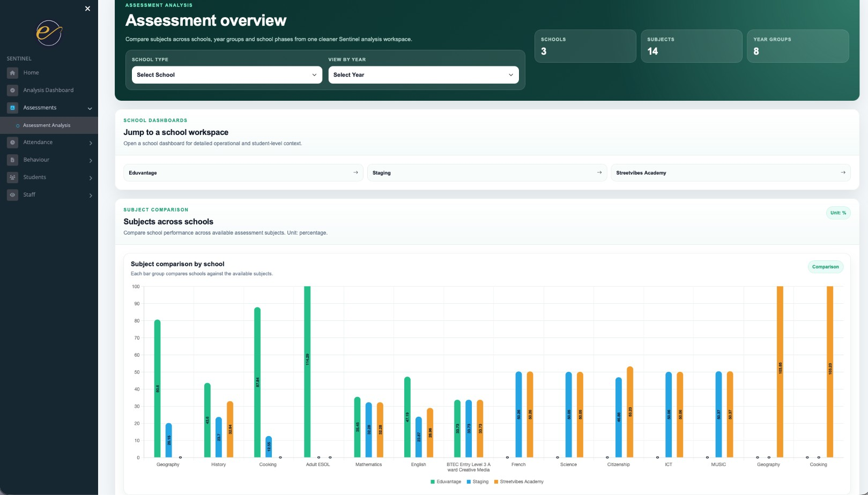The image size is (868, 495).
Task: Click the green Adult ESOL bar
Action: (307, 372)
